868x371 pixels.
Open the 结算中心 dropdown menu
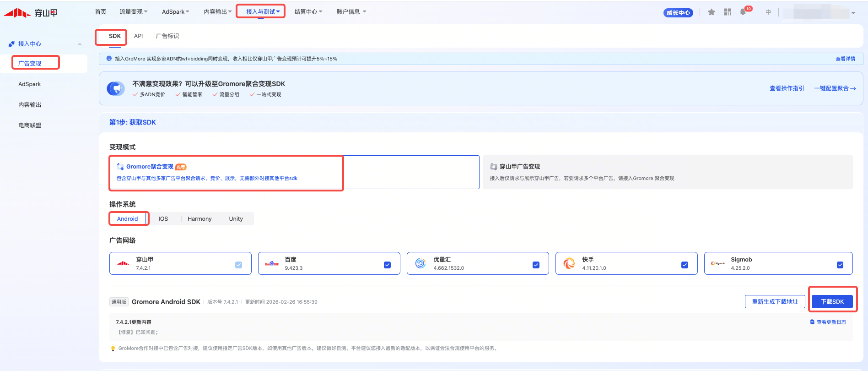coord(308,12)
